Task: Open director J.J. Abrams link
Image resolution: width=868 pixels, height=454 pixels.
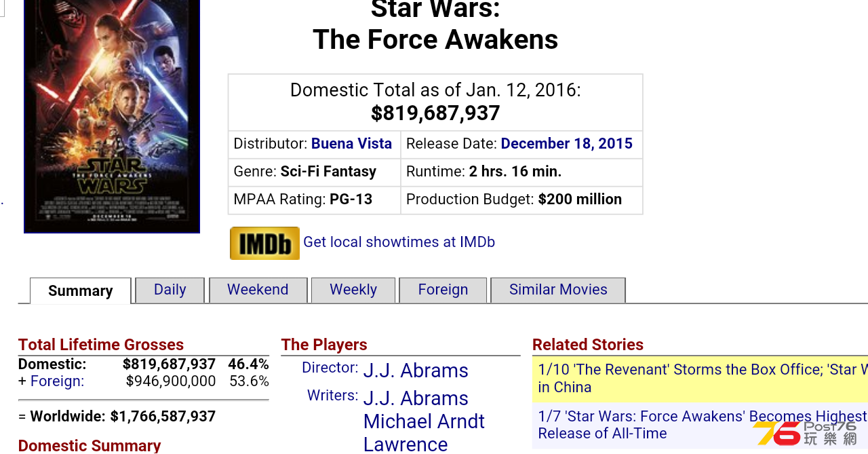Action: (416, 371)
